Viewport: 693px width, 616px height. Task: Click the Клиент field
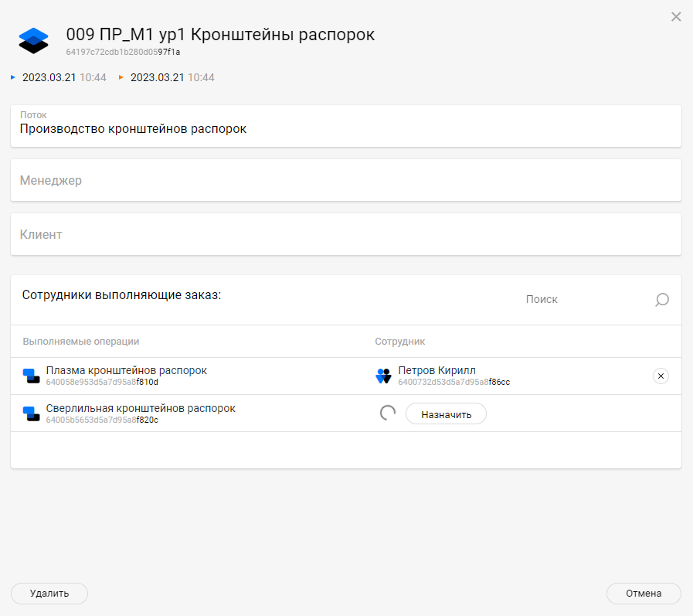coord(345,234)
